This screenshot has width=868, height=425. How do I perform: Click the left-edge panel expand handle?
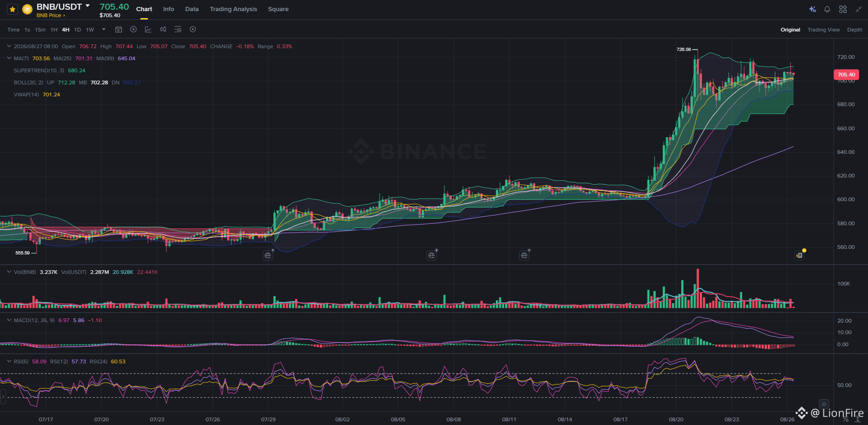[x=3, y=397]
